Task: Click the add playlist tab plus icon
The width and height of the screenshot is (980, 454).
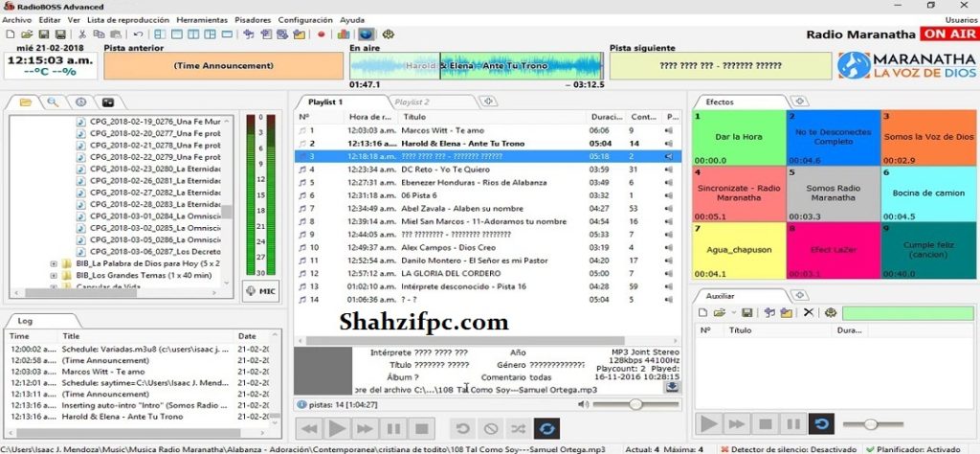Action: [x=487, y=101]
